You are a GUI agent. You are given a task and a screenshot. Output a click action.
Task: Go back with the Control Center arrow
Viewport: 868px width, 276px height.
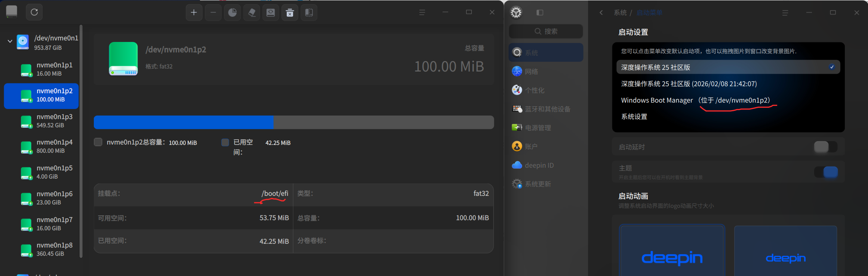601,13
